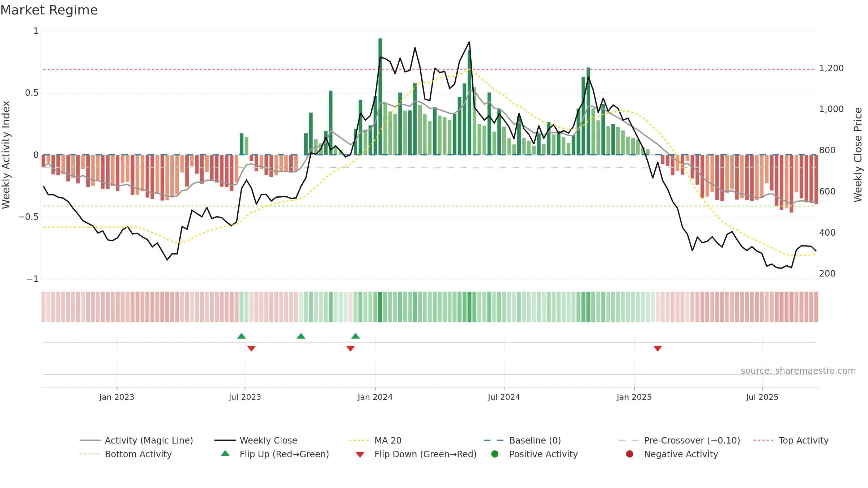Screen dimensions: 868x488
Task: Click the −0.5 activity axis label
Action: point(29,217)
